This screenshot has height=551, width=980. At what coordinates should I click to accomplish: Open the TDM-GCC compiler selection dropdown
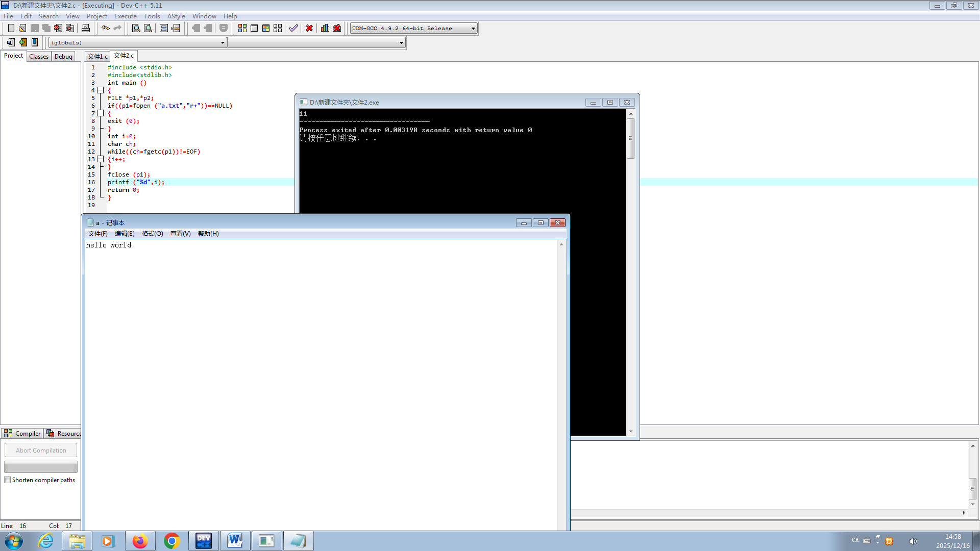(x=473, y=29)
